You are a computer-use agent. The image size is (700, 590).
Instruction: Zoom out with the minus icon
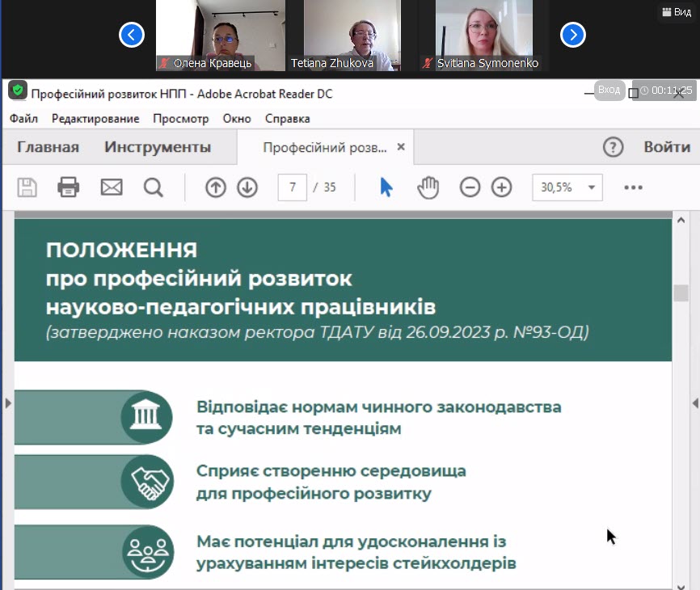tap(470, 188)
